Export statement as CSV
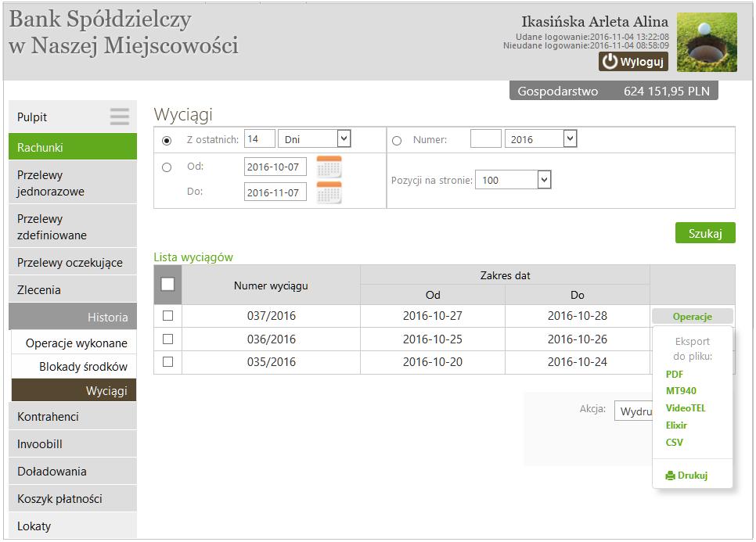This screenshot has width=756, height=542. 675,442
